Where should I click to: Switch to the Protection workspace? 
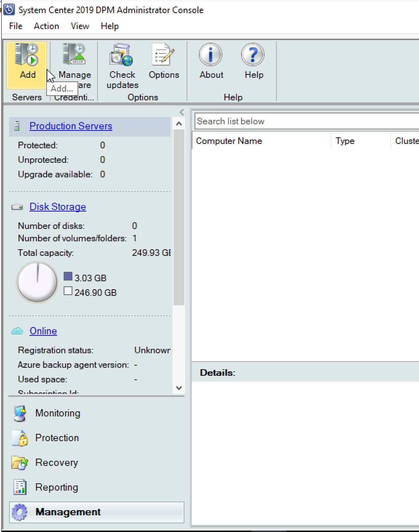coord(57,438)
